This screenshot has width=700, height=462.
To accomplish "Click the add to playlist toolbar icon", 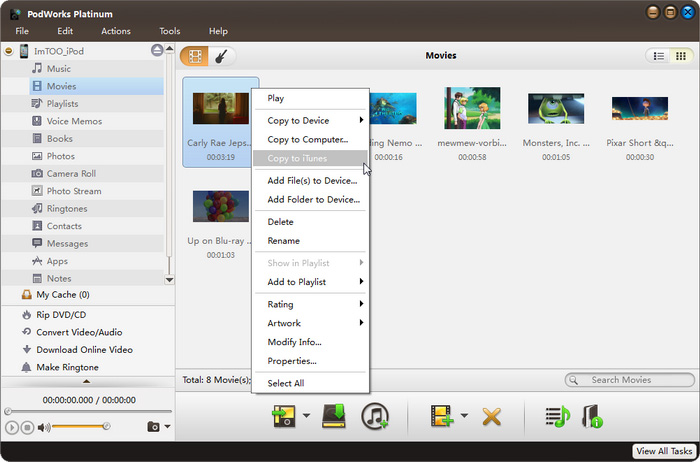I will [x=558, y=416].
